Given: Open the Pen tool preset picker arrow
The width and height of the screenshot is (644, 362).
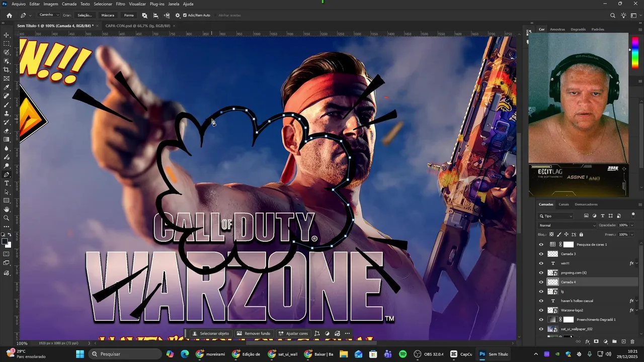Looking at the screenshot, I should tap(30, 15).
